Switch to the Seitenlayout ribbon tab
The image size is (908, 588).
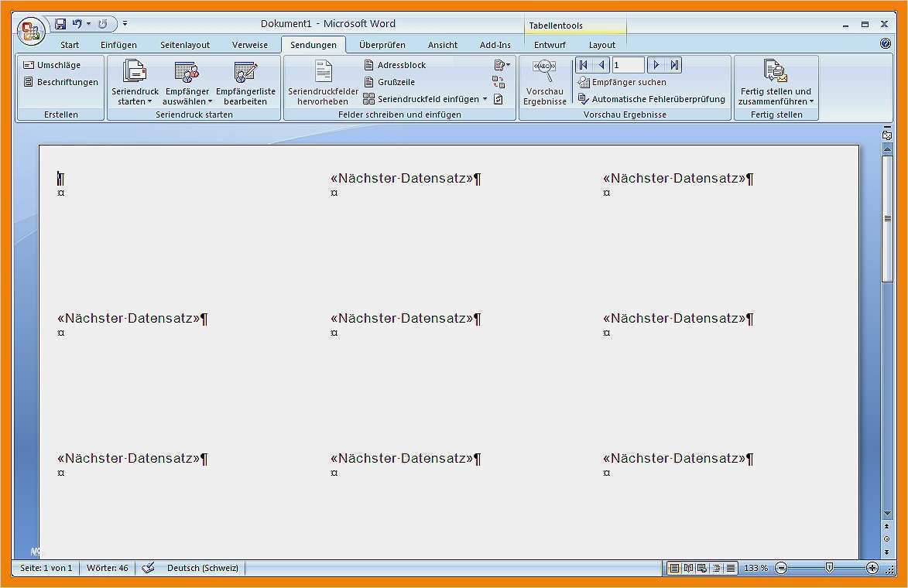tap(185, 44)
